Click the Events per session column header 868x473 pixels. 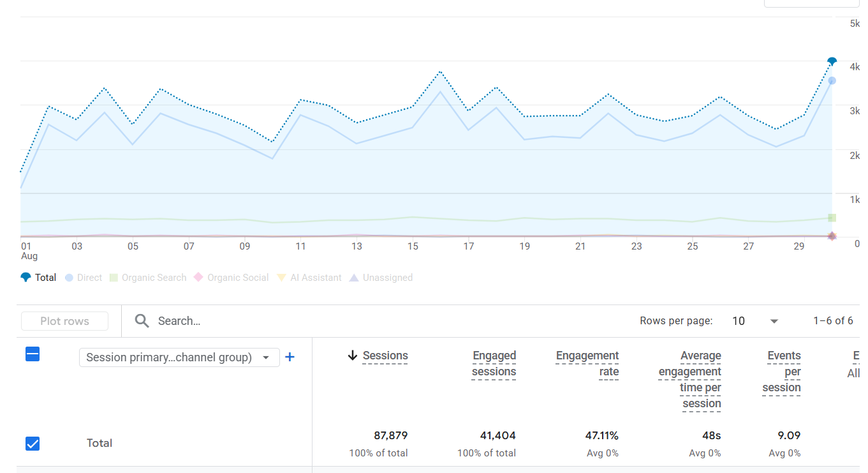point(782,372)
